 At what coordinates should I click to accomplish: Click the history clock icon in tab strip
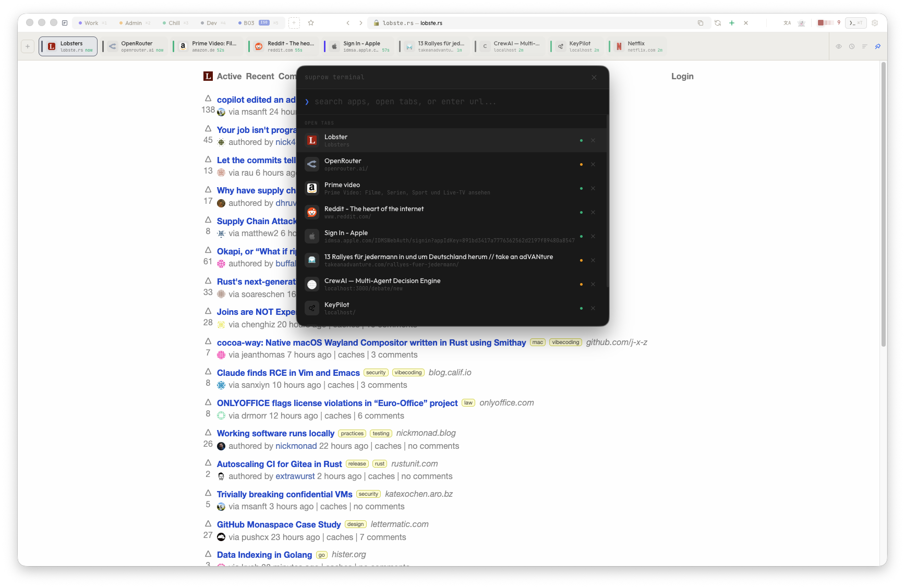pyautogui.click(x=852, y=46)
